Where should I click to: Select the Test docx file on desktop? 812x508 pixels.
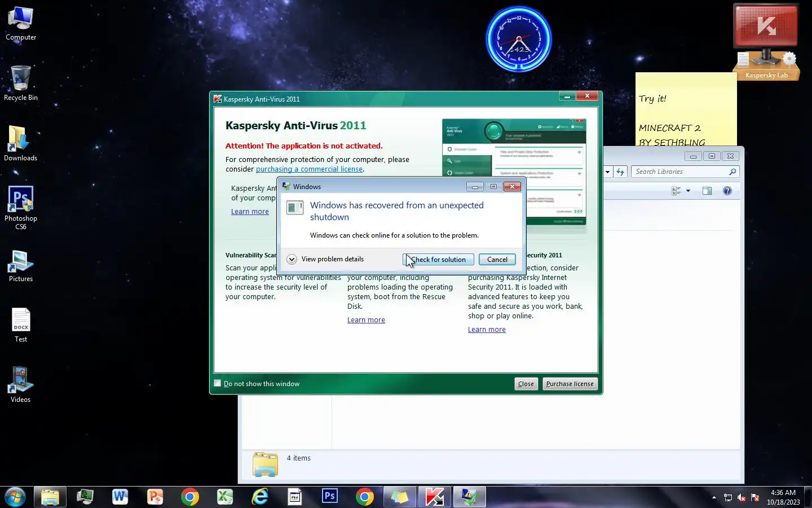click(x=21, y=325)
